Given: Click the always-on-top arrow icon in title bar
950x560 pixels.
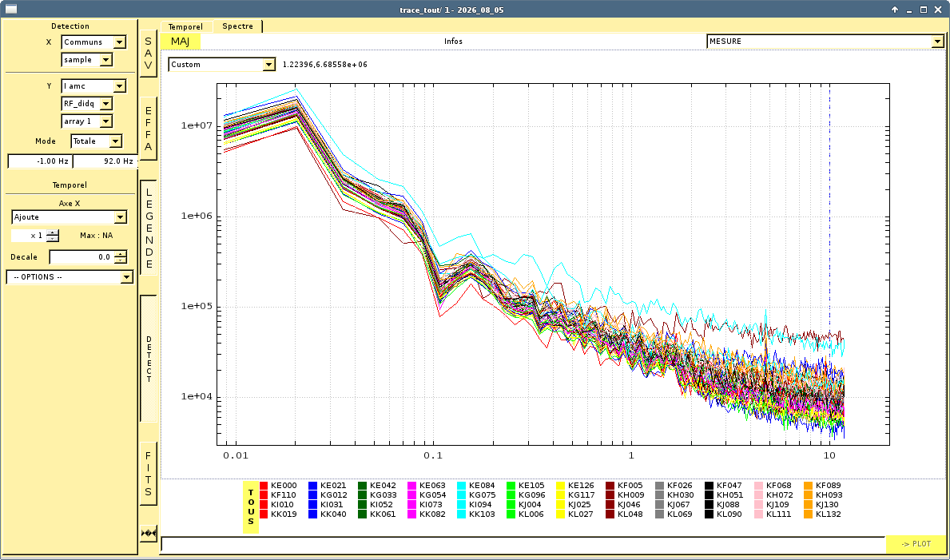Looking at the screenshot, I should coord(895,10).
